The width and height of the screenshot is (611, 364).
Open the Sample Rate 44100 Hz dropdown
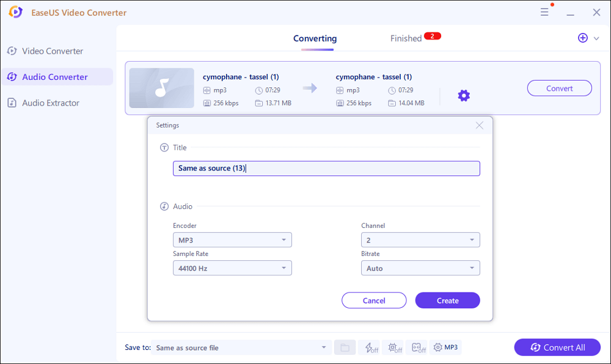coord(232,268)
